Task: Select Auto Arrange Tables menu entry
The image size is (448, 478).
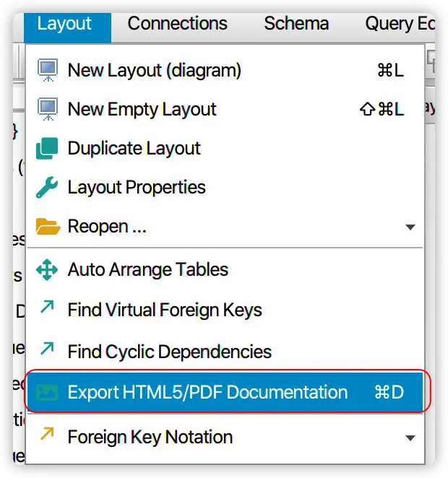Action: tap(147, 270)
